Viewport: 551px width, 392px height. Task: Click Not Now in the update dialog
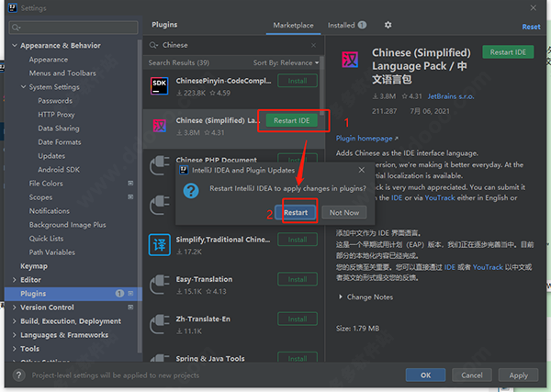(344, 212)
